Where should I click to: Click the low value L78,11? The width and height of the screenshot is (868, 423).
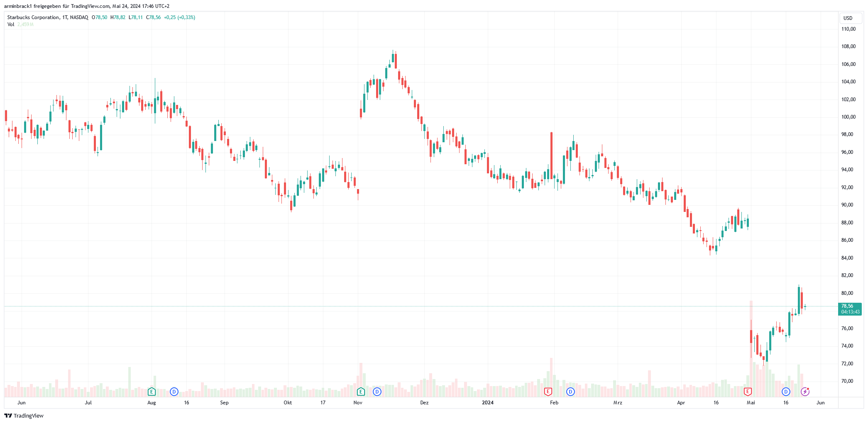point(136,17)
